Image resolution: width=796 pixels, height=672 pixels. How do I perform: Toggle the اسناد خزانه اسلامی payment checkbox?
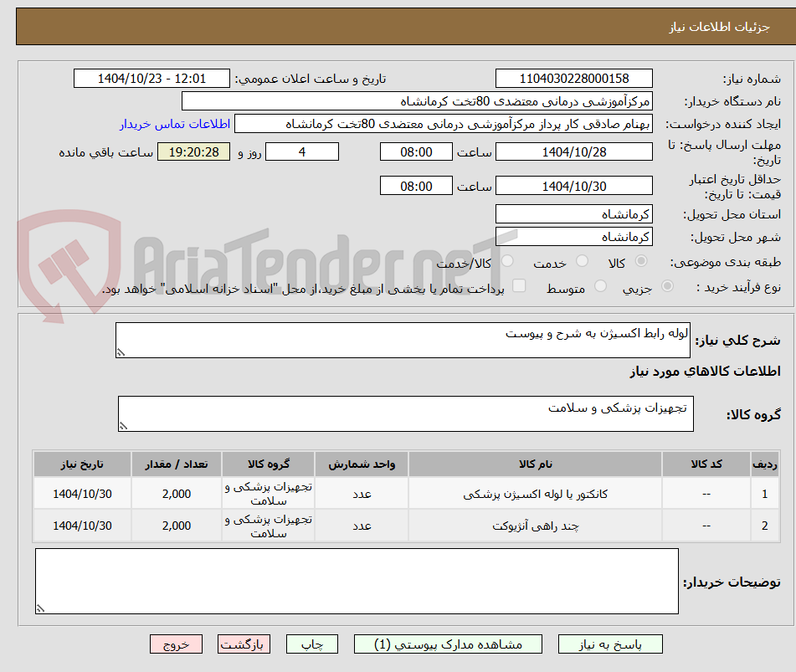(x=519, y=285)
